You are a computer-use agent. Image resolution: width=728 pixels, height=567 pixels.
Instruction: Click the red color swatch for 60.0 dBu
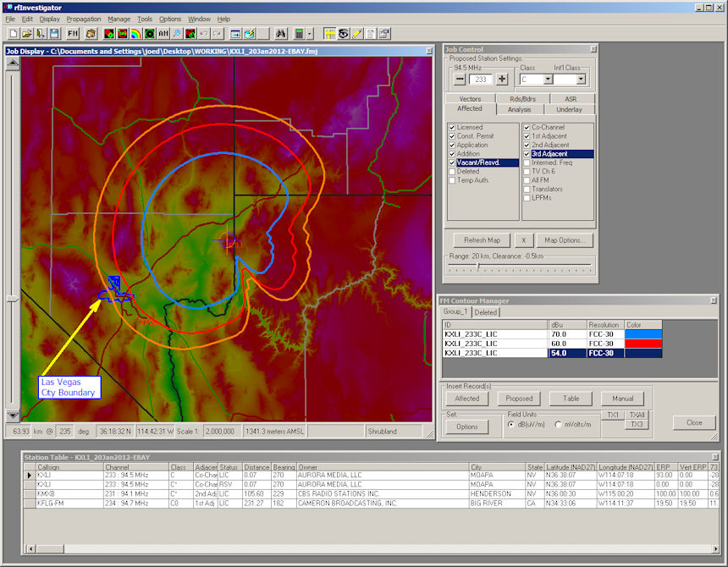643,344
